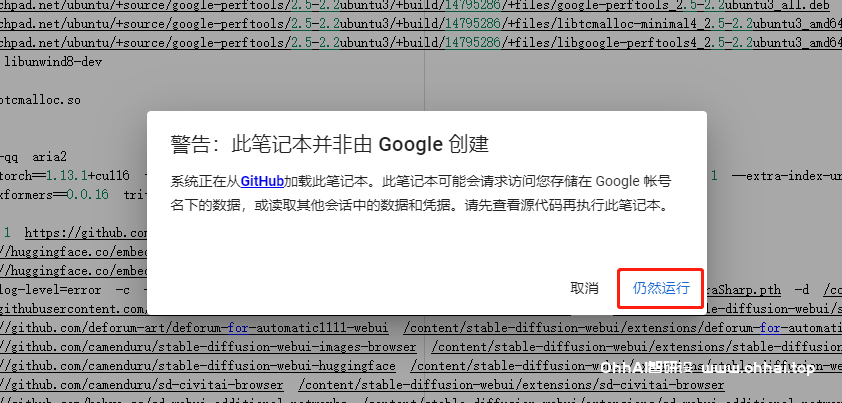Open the camenduru/stable-diffusion-webui-images-browser URL
This screenshot has width=842, height=403.
point(208,347)
